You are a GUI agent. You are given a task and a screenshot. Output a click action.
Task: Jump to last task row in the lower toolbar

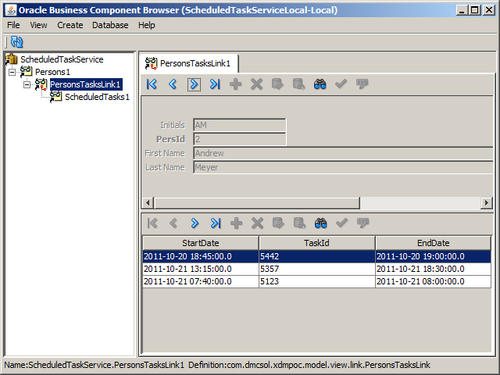pyautogui.click(x=215, y=223)
